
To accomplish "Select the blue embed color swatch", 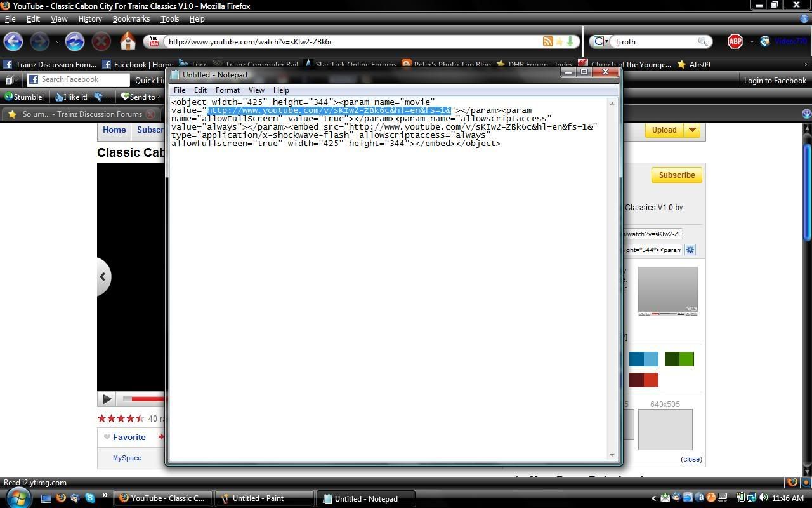I will coord(643,359).
